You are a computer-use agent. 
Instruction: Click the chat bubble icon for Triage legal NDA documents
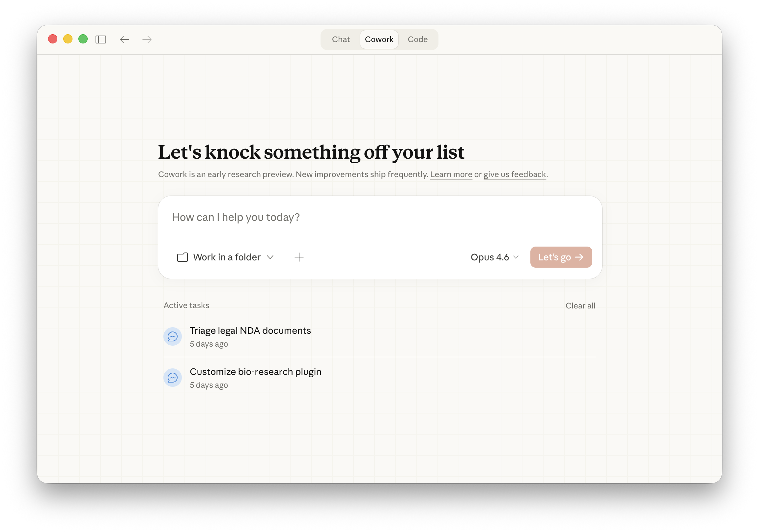coord(173,336)
